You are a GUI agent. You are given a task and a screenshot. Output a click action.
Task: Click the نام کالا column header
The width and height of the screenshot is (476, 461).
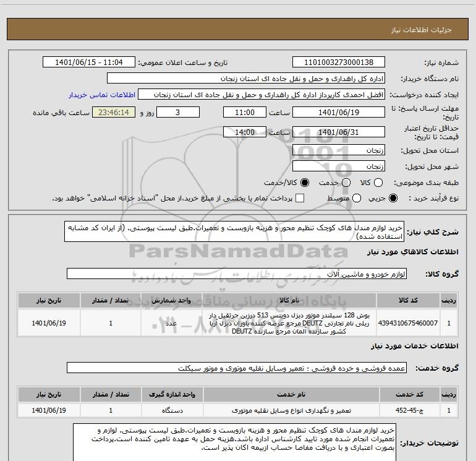(x=289, y=300)
